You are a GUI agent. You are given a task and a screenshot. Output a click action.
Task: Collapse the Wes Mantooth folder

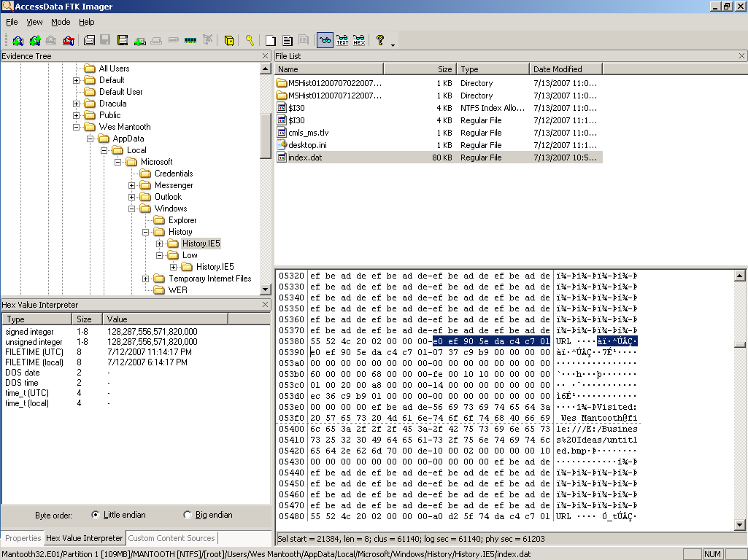click(x=77, y=128)
